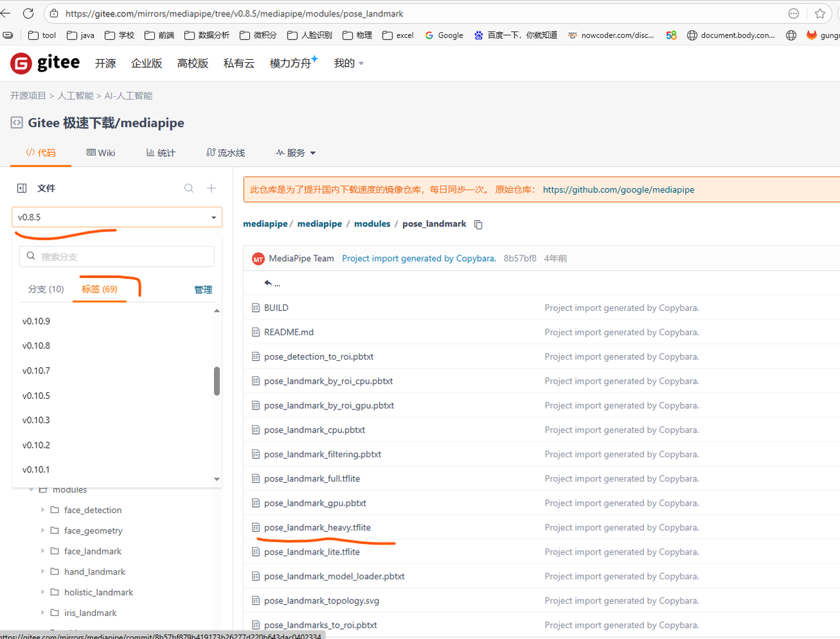Click the file icon beside BUILD

pyautogui.click(x=256, y=308)
